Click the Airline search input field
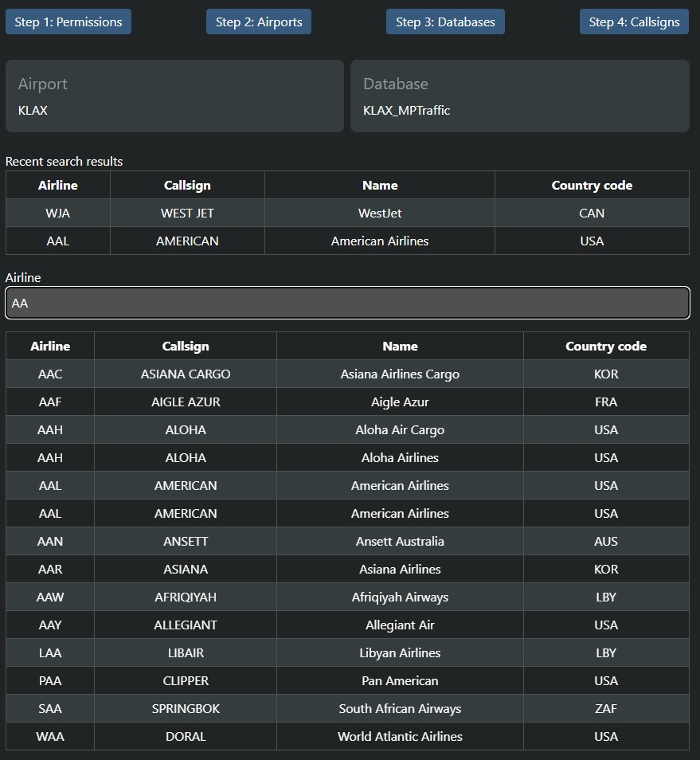The height and width of the screenshot is (760, 700). point(347,303)
